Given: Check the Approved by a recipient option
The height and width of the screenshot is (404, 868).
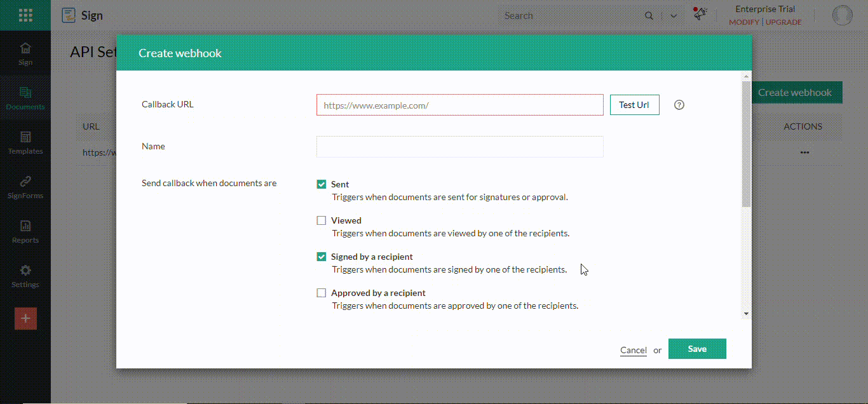Looking at the screenshot, I should (x=322, y=292).
